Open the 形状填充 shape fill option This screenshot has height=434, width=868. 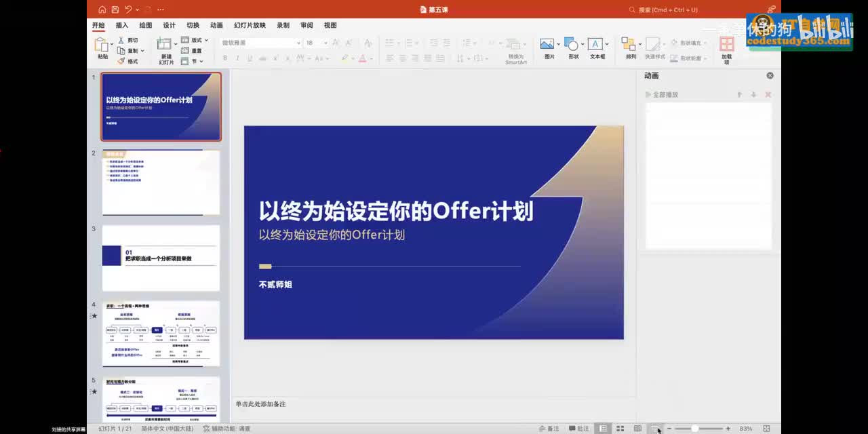coord(688,43)
